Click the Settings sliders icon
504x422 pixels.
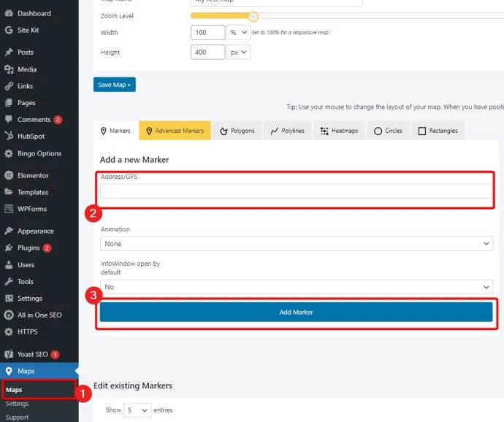[x=9, y=299]
